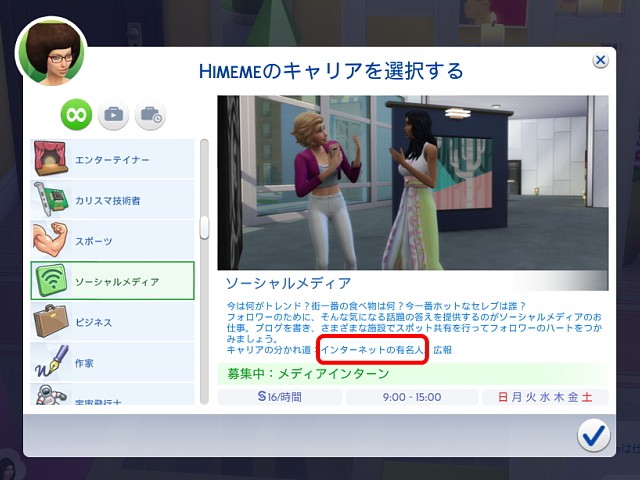Choose the ビジネス career label

(x=93, y=322)
